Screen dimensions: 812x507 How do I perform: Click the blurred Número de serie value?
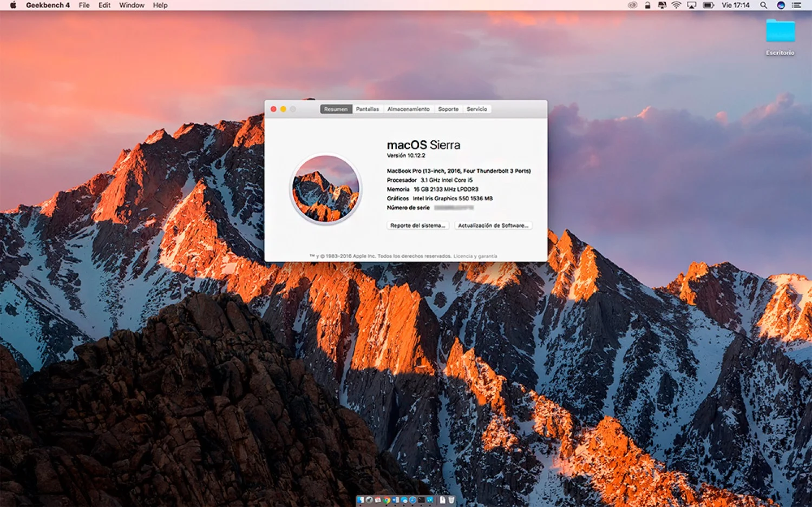tap(454, 208)
